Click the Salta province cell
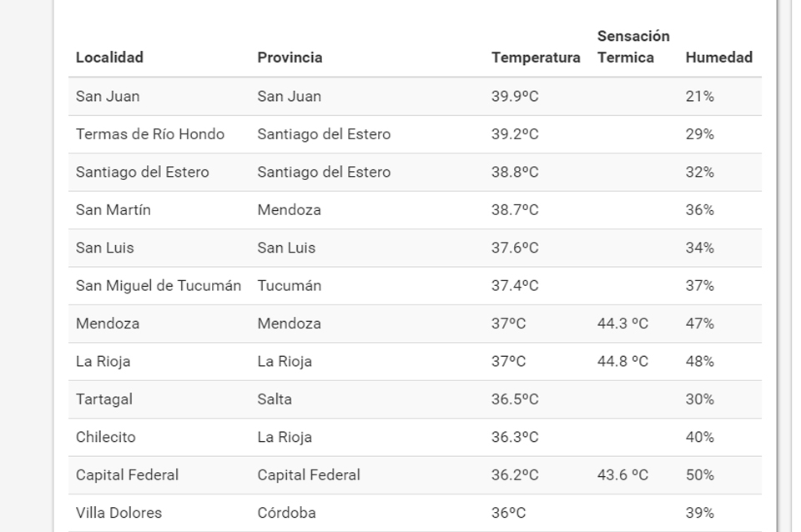Screen dimensions: 801x532 [x=275, y=399]
